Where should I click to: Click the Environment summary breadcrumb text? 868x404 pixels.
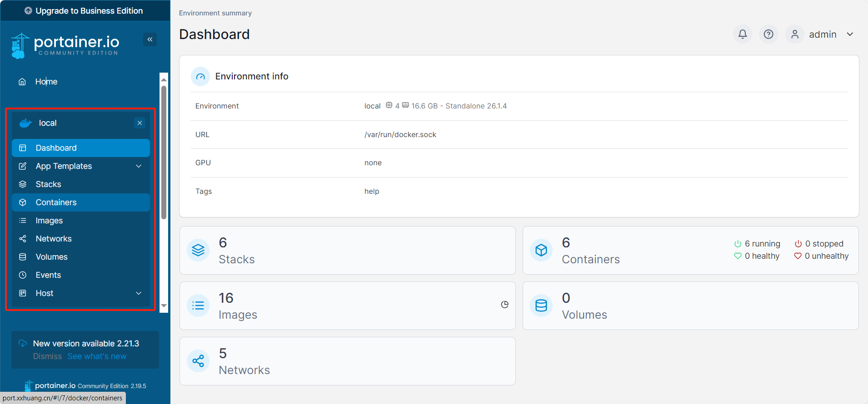[x=215, y=13]
